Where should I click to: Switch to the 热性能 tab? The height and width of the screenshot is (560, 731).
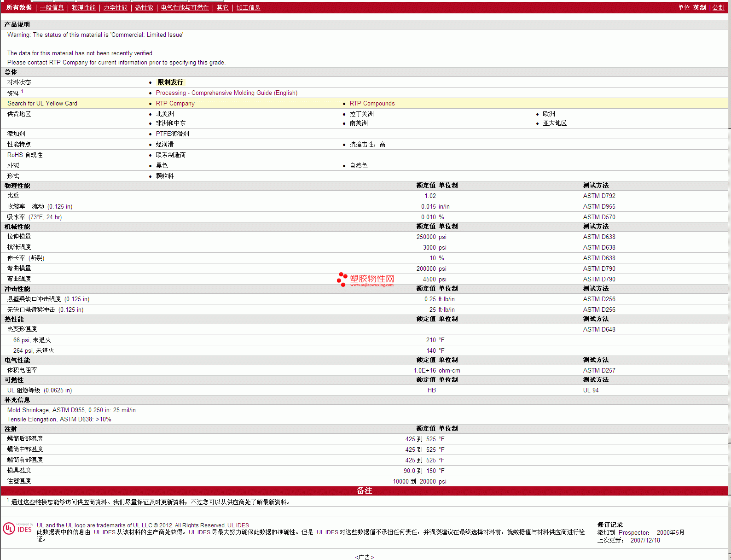pyautogui.click(x=144, y=8)
